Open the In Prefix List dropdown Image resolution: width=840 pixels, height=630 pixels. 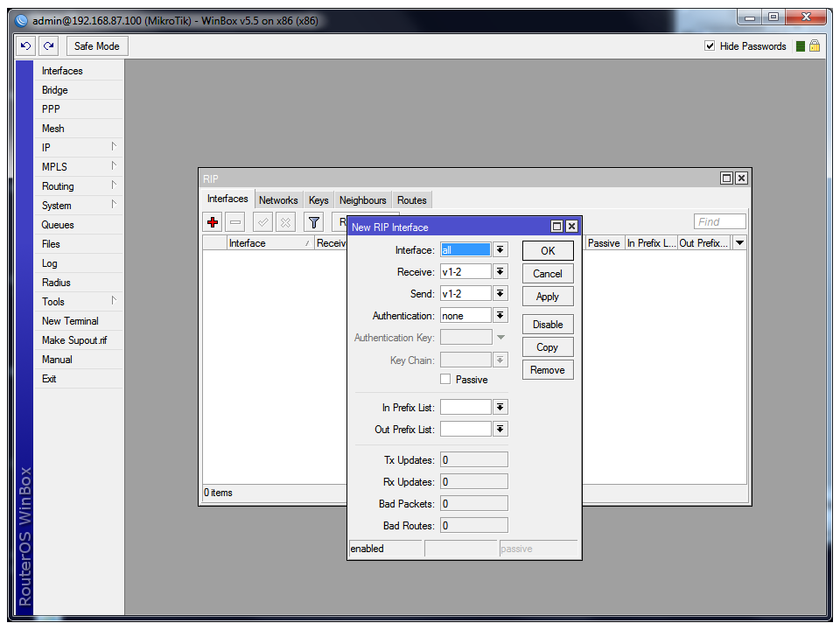500,408
